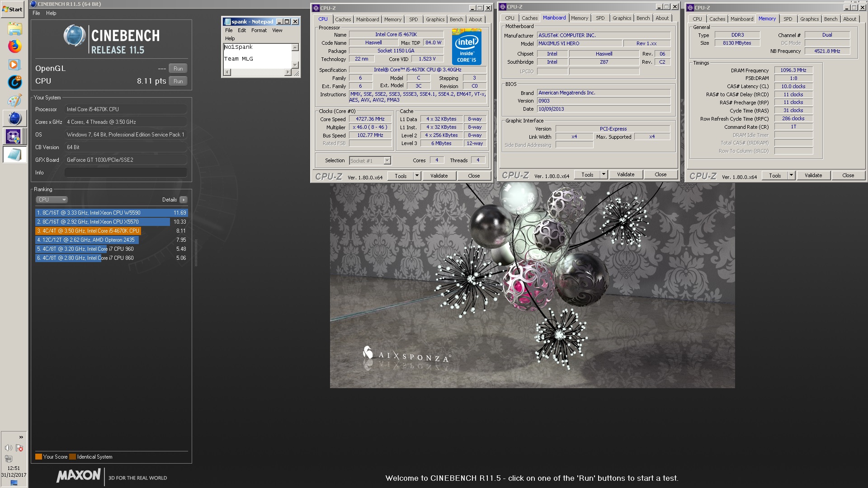This screenshot has width=868, height=488.
Task: Click the volume speaker tray icon
Action: [x=8, y=448]
